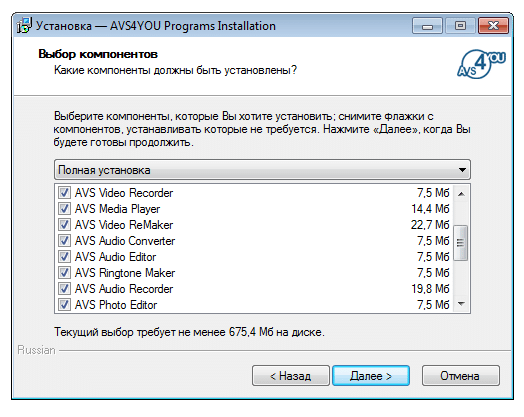Click the Russian language label
Image resolution: width=524 pixels, height=417 pixels.
coord(36,350)
